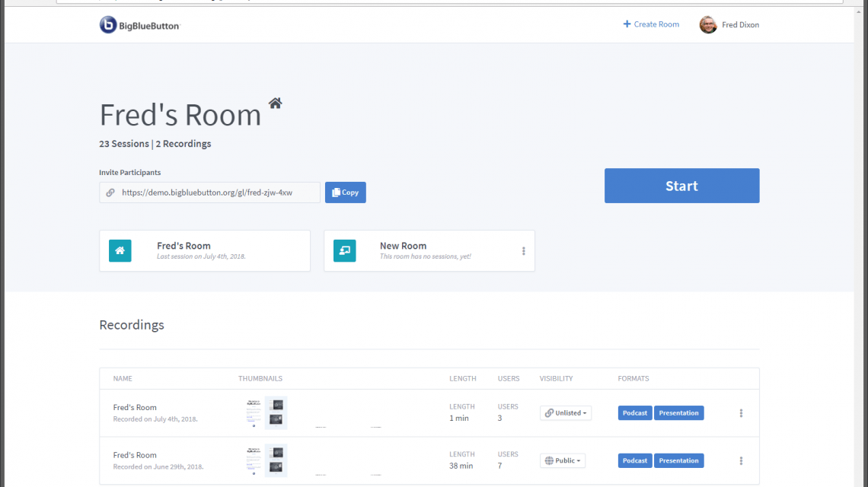Viewport: 868px width, 487px height.
Task: Open the Fred Dixon user menu
Action: click(729, 25)
